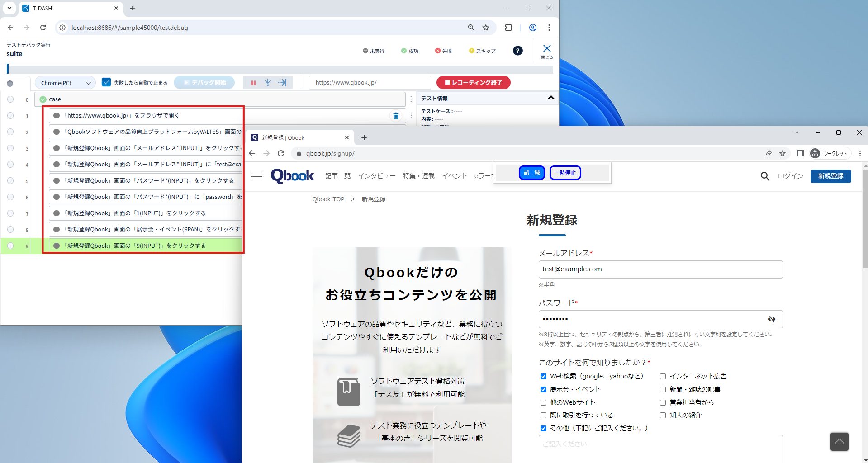The height and width of the screenshot is (463, 868).
Task: Click the レコーディング終了 button
Action: click(x=473, y=83)
